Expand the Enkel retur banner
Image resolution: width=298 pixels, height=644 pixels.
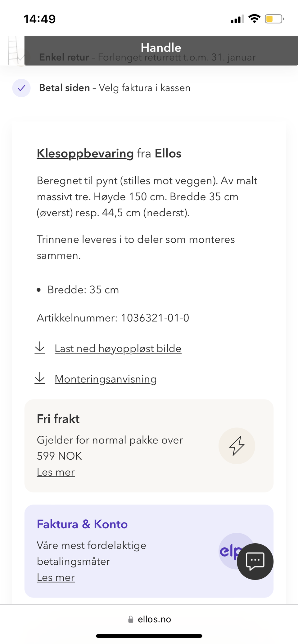pos(147,57)
